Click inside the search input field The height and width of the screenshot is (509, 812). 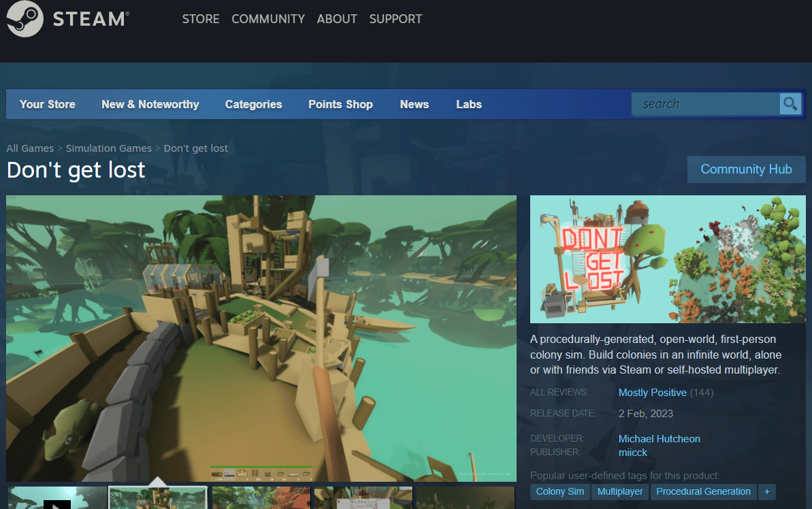(701, 103)
